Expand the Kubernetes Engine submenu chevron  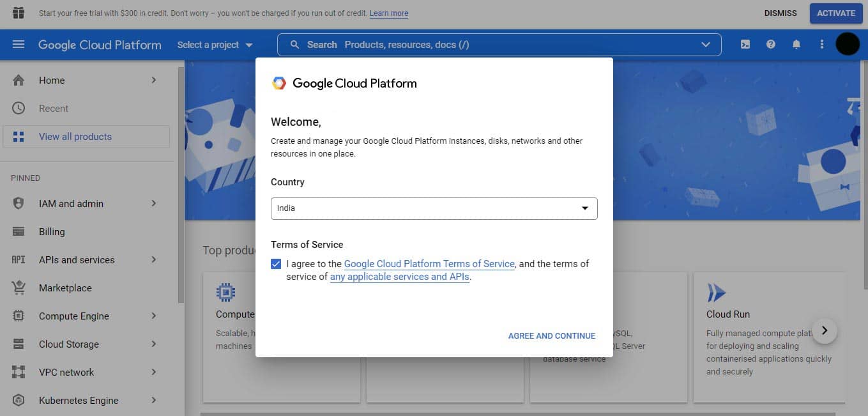154,400
